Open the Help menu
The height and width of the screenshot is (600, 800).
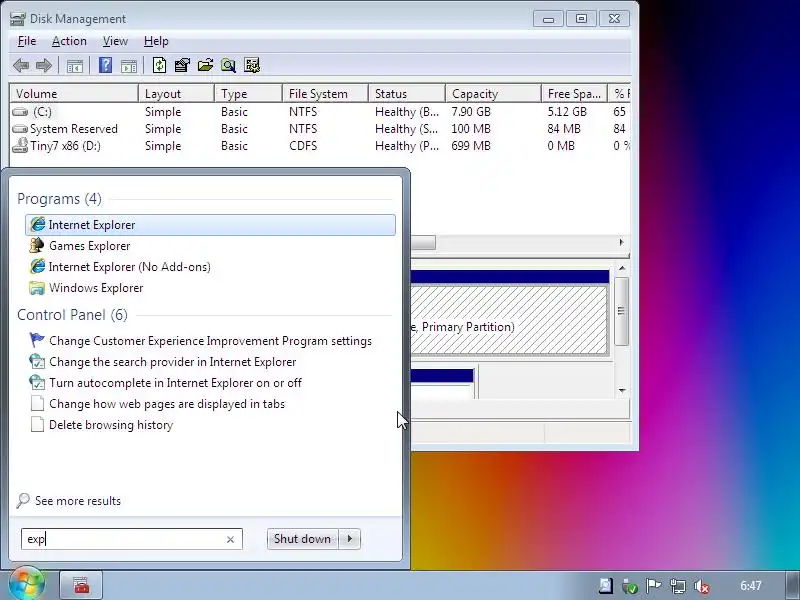[x=156, y=41]
